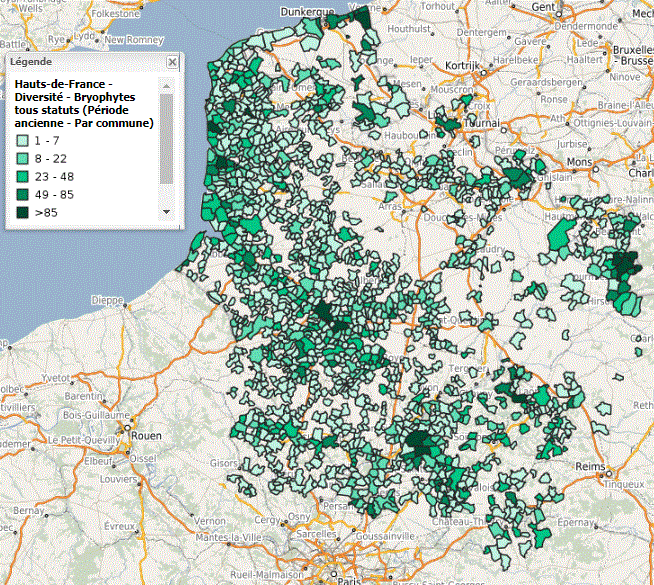
Task: Click the legend scrollbar up arrow
Action: (x=167, y=85)
